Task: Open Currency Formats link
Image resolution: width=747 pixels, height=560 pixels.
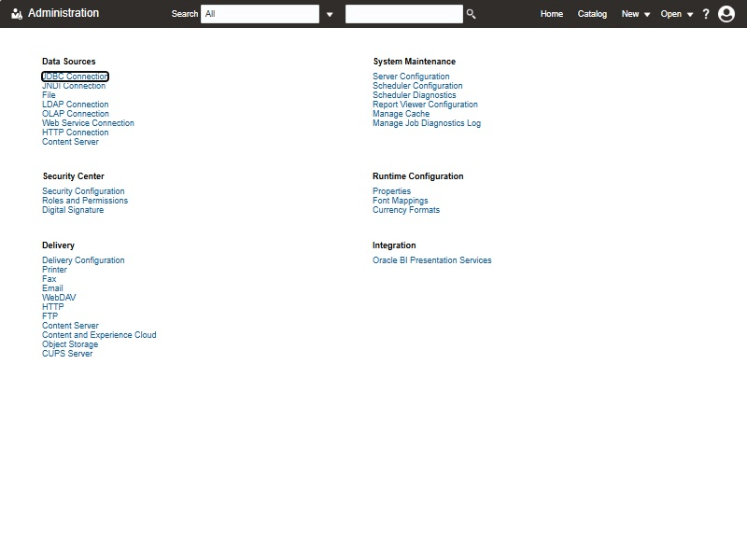Action: [406, 210]
